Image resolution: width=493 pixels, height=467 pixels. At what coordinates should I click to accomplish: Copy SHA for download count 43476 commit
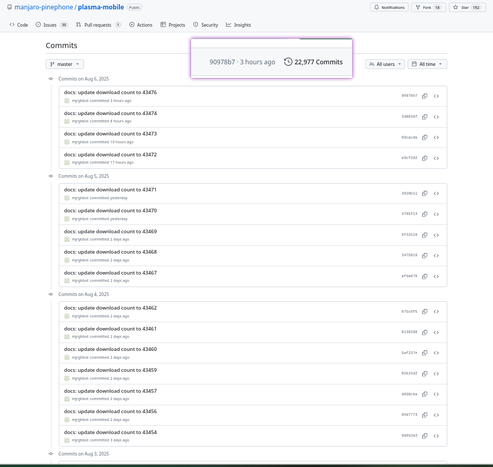425,96
